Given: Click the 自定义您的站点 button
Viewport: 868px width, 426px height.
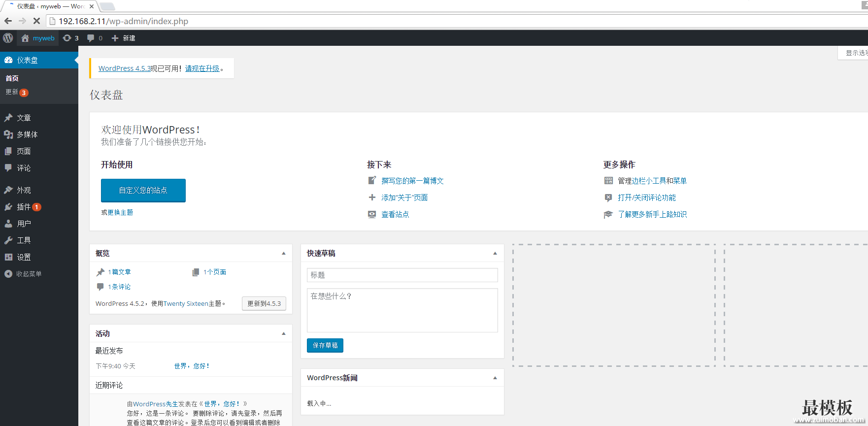Looking at the screenshot, I should [x=143, y=190].
